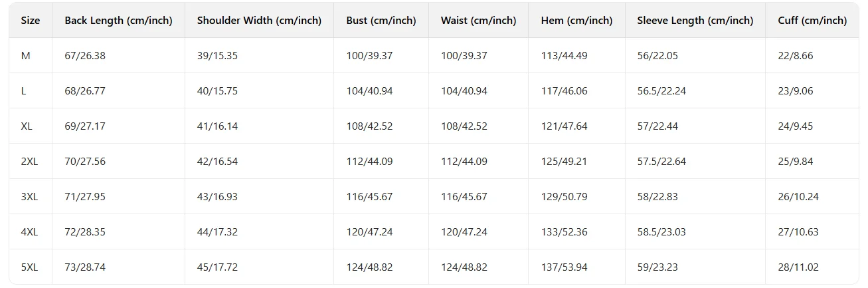Select hem value 125/49.21

(x=564, y=162)
